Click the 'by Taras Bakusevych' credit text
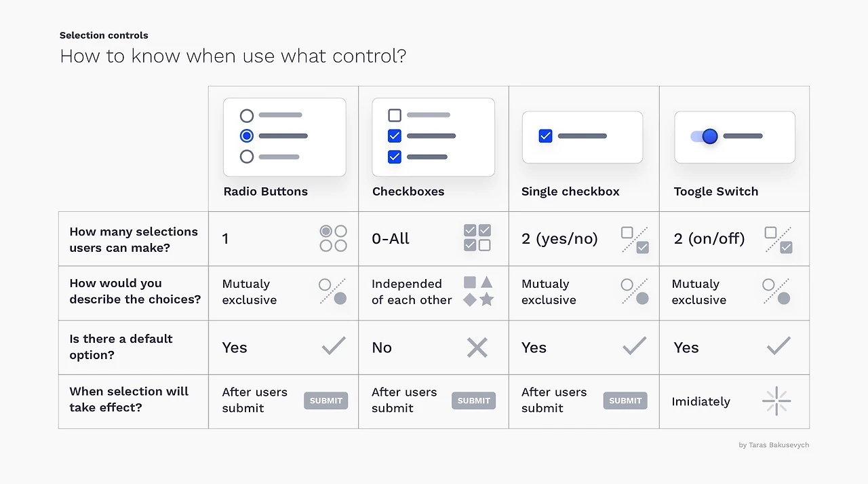868x484 pixels. (774, 445)
